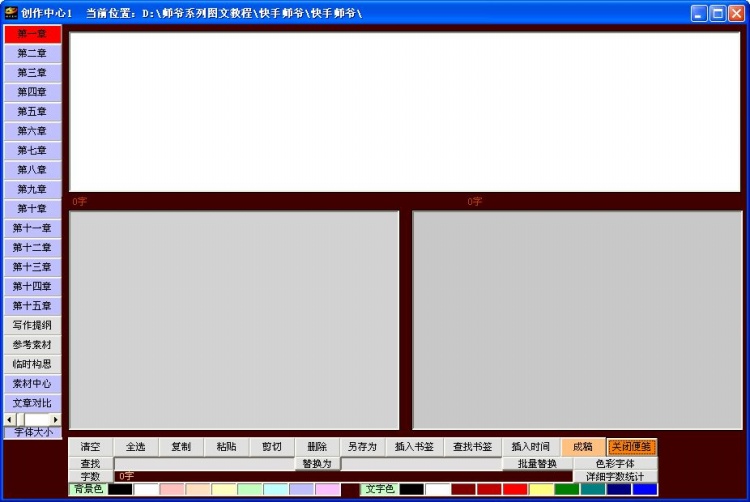750x502 pixels.
Task: Copy text using 复制 button
Action: click(x=181, y=447)
